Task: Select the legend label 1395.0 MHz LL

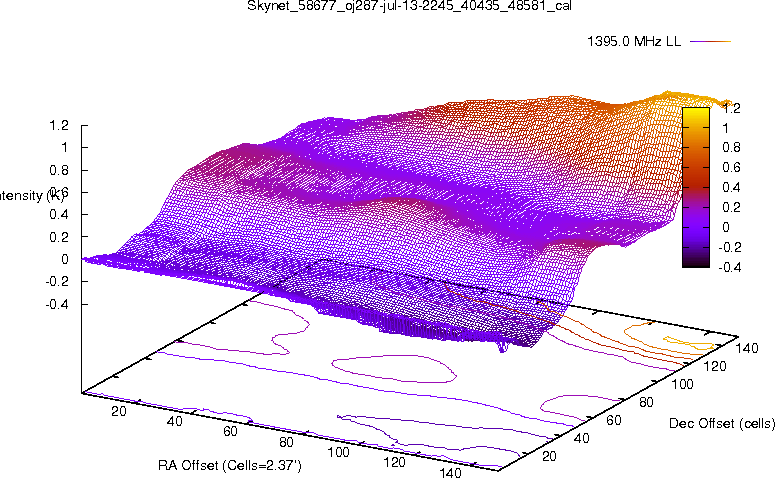Action: point(634,42)
